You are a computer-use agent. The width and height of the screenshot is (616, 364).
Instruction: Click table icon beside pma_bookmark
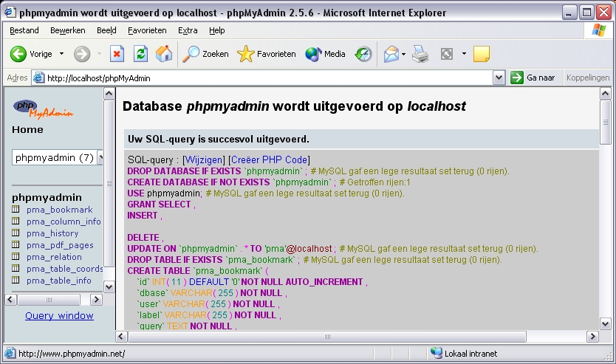(x=16, y=209)
